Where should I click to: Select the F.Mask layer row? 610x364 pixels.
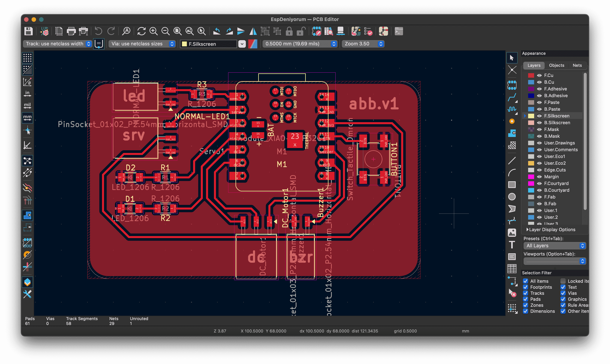pos(552,129)
